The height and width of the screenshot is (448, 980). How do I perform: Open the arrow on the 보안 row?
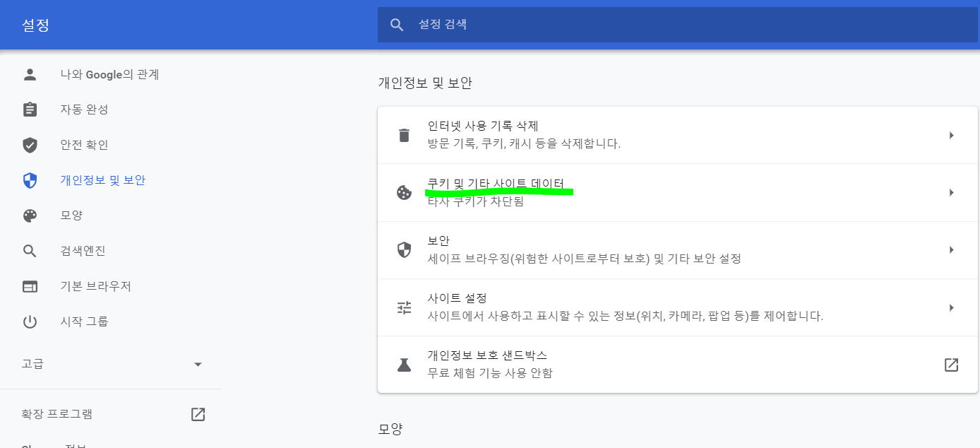951,249
